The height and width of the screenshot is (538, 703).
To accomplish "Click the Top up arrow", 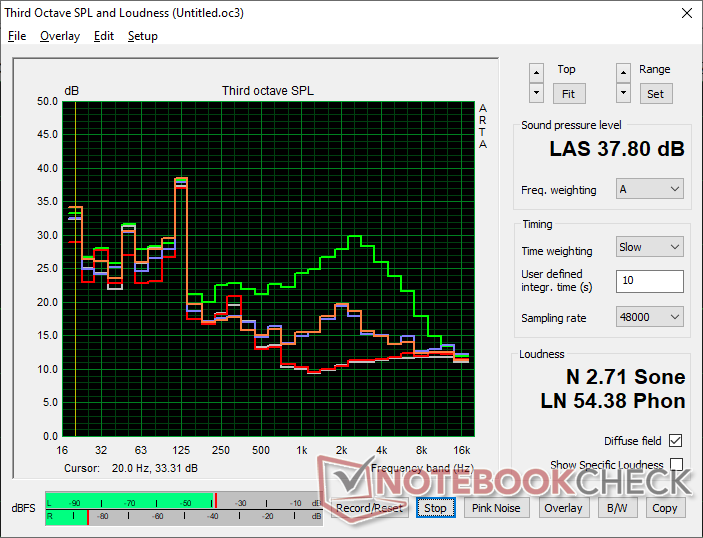I will pyautogui.click(x=537, y=72).
